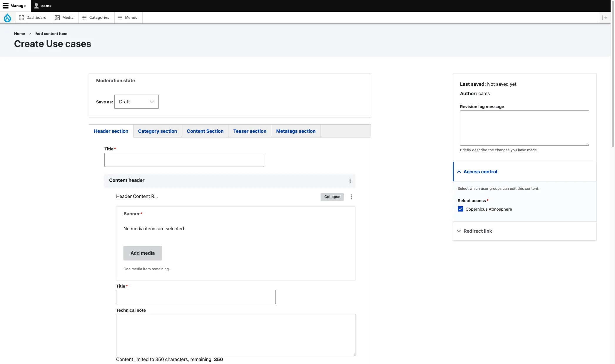
Task: Open the Teaser section tab
Action: pyautogui.click(x=250, y=131)
